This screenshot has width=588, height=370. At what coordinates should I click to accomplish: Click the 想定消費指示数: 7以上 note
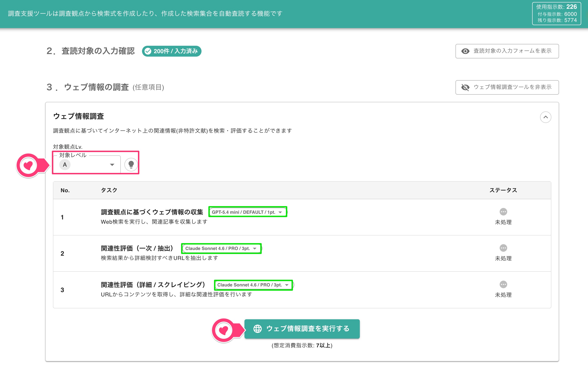302,345
